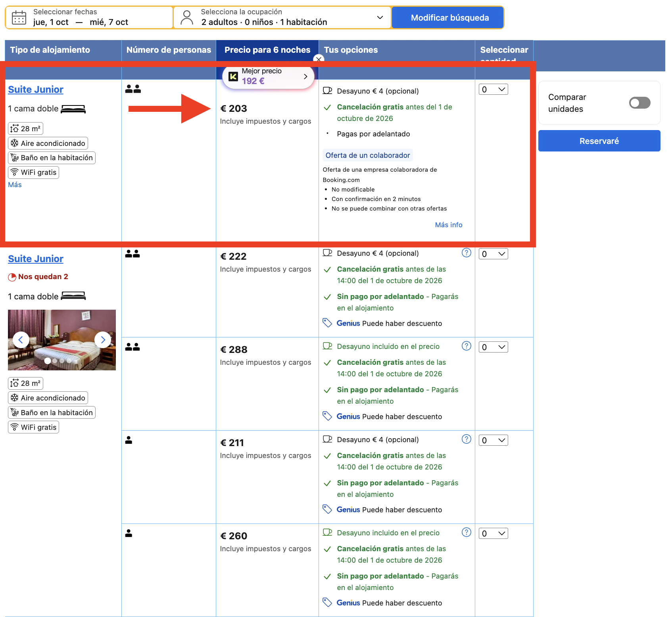The height and width of the screenshot is (617, 672).
Task: Click help icon for the € 288 offer
Action: [467, 346]
